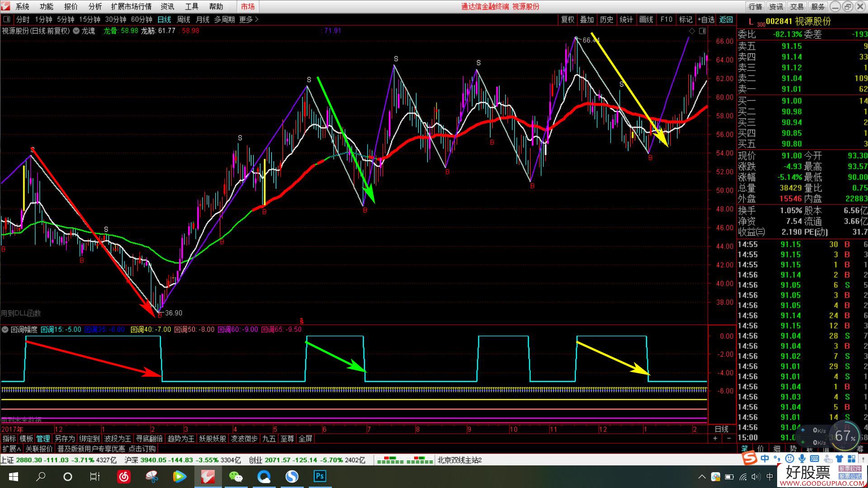
Task: Apply the 寻底翻倍 template
Action: coord(149,438)
